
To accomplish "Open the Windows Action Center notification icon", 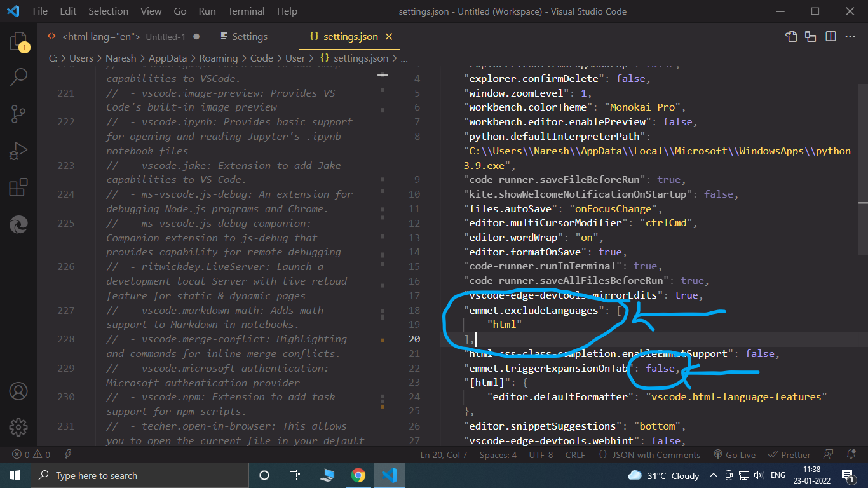I will coord(847,475).
